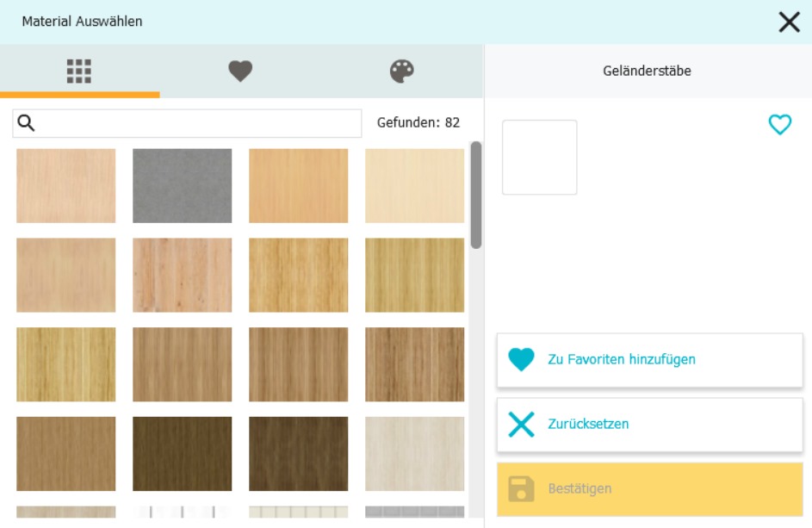The height and width of the screenshot is (528, 812).
Task: Click the empty material preview box
Action: [539, 158]
